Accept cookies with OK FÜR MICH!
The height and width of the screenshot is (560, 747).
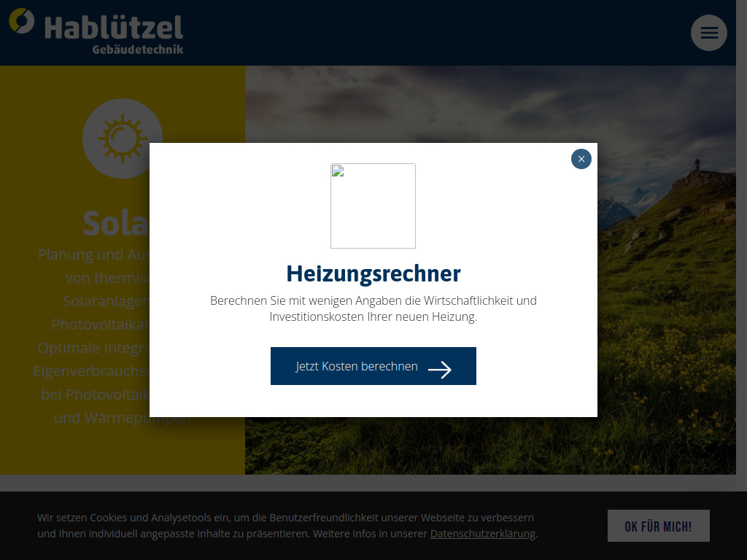click(658, 525)
